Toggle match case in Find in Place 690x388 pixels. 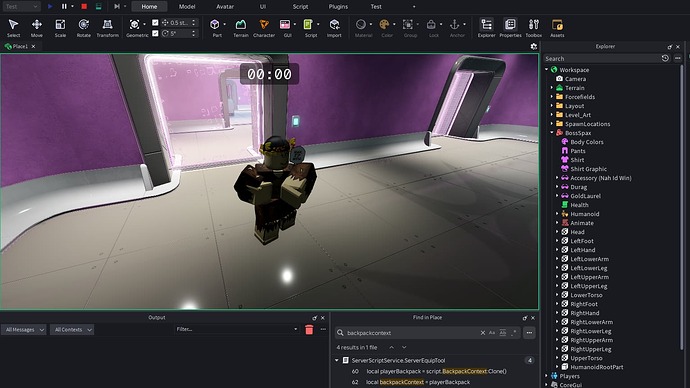(492, 333)
